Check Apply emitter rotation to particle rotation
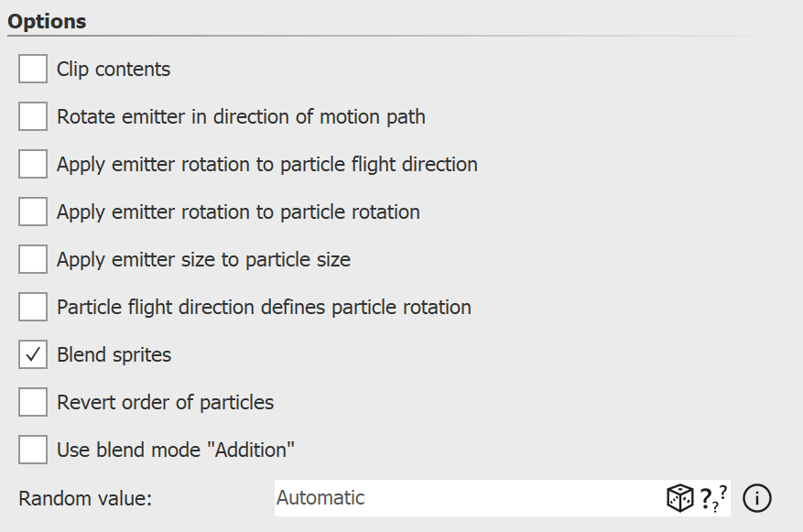The image size is (803, 532). (32, 211)
